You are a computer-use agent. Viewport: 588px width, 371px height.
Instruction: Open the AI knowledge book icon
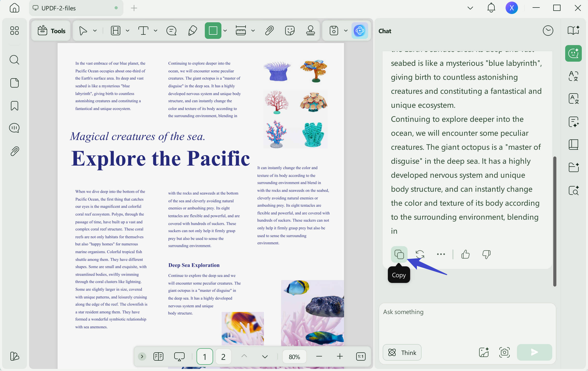[x=573, y=31]
